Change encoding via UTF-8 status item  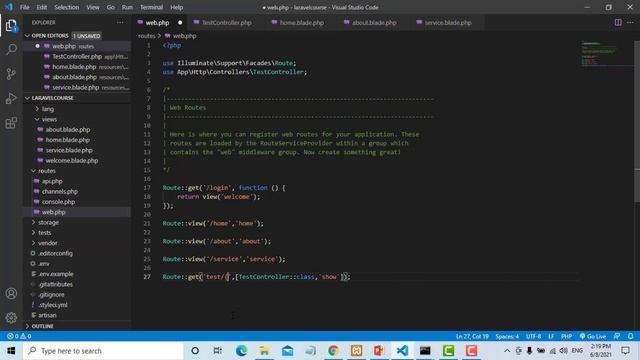[x=533, y=336]
